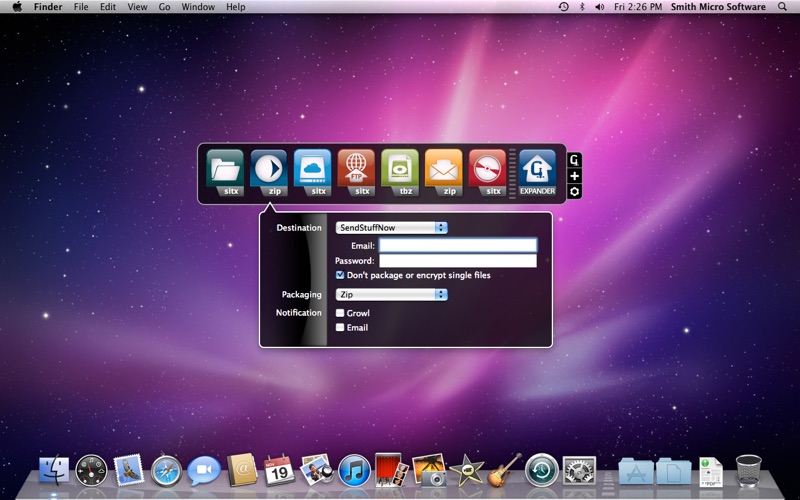Select the email envelope zip droplet tile
The width and height of the screenshot is (800, 500).
click(443, 172)
